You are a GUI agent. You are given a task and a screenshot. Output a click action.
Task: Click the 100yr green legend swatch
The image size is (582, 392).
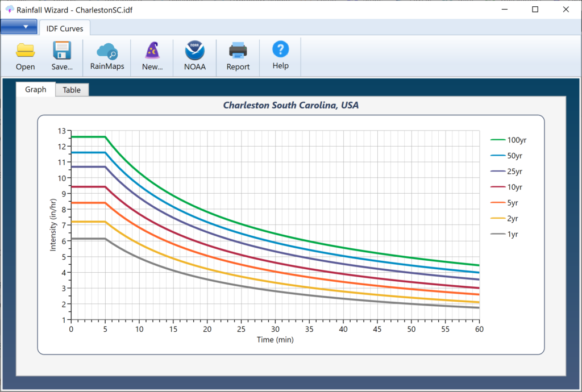498,140
